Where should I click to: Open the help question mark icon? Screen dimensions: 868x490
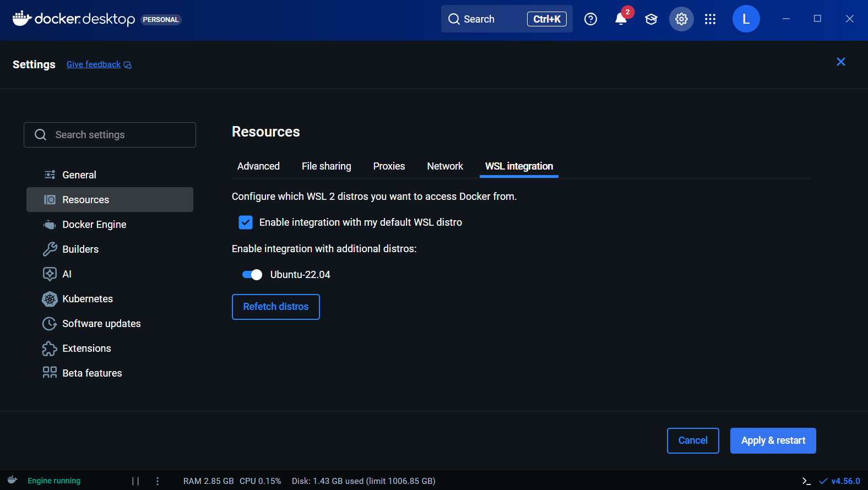click(590, 19)
